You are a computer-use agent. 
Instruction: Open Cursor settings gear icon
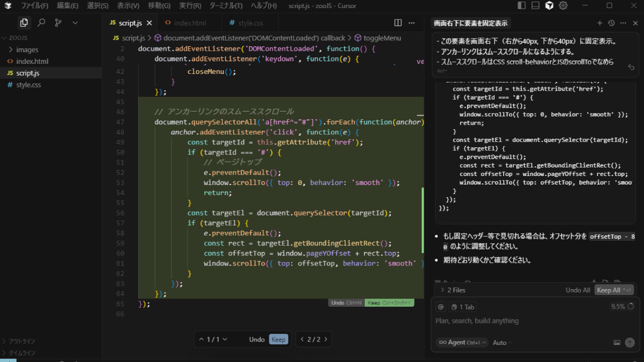[563, 6]
